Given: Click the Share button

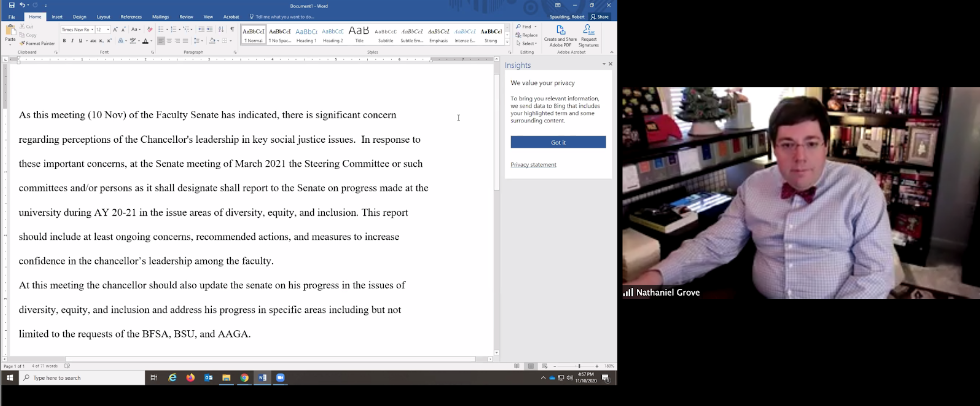Looking at the screenshot, I should (600, 17).
